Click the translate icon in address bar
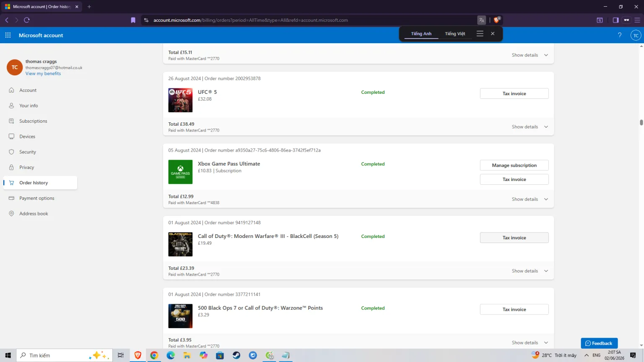The image size is (644, 362). point(481,20)
